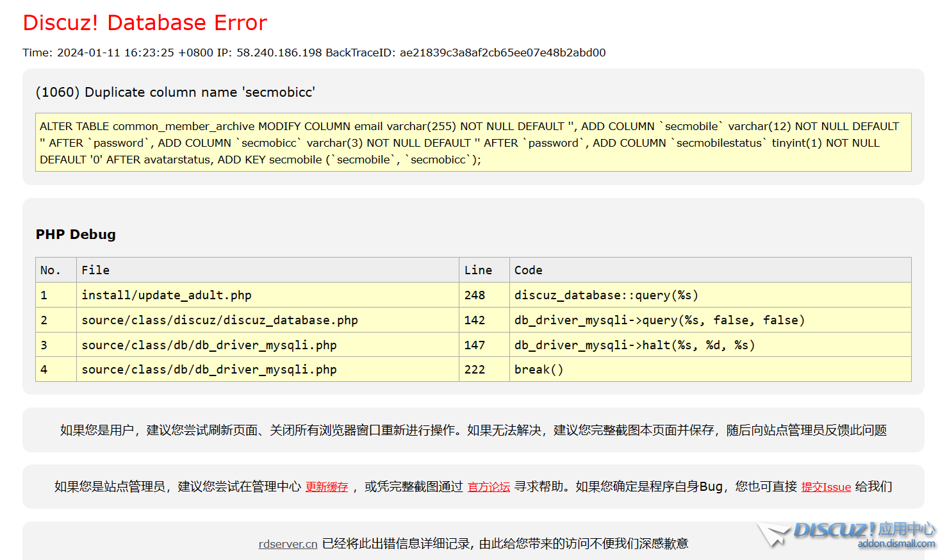Select install/update_adult.php file cell

pos(268,295)
